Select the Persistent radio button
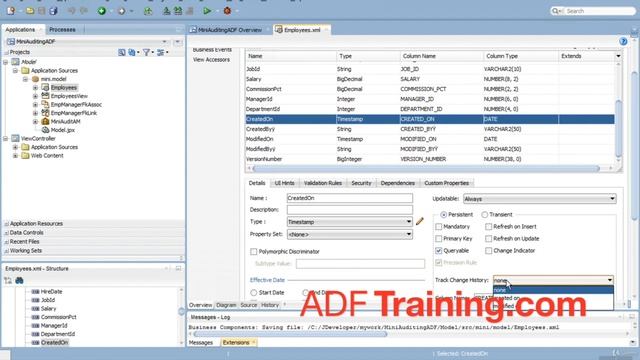The width and height of the screenshot is (640, 360). pyautogui.click(x=443, y=215)
